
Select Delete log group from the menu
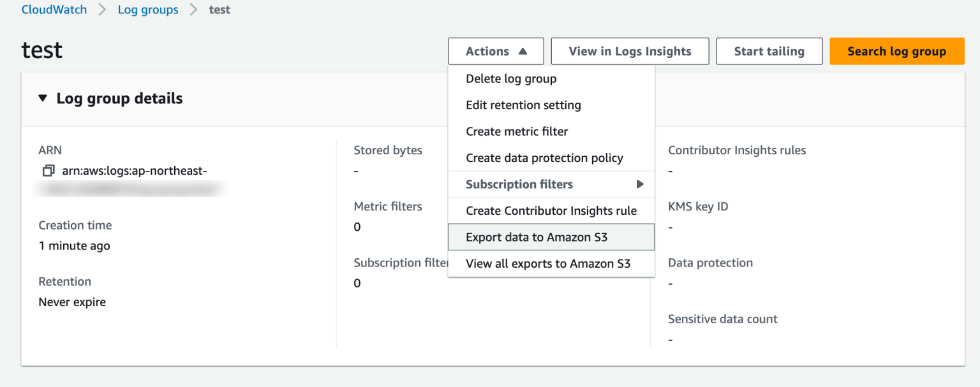point(511,78)
